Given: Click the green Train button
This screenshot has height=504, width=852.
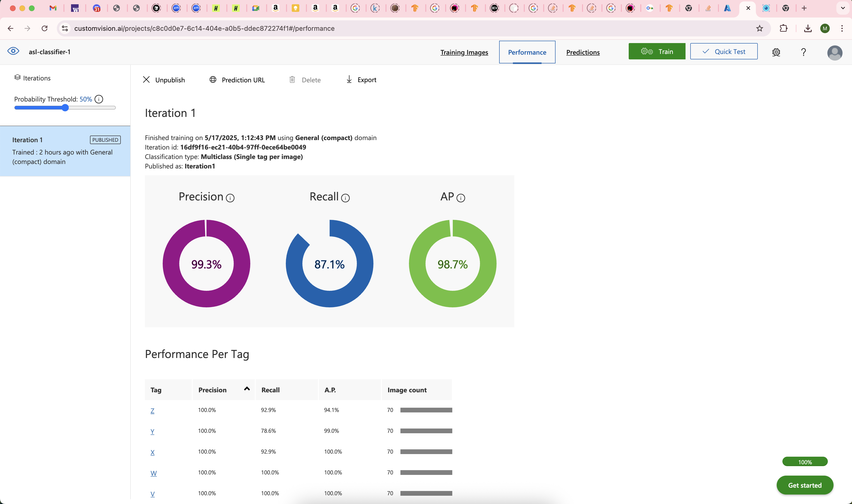Looking at the screenshot, I should pos(657,52).
